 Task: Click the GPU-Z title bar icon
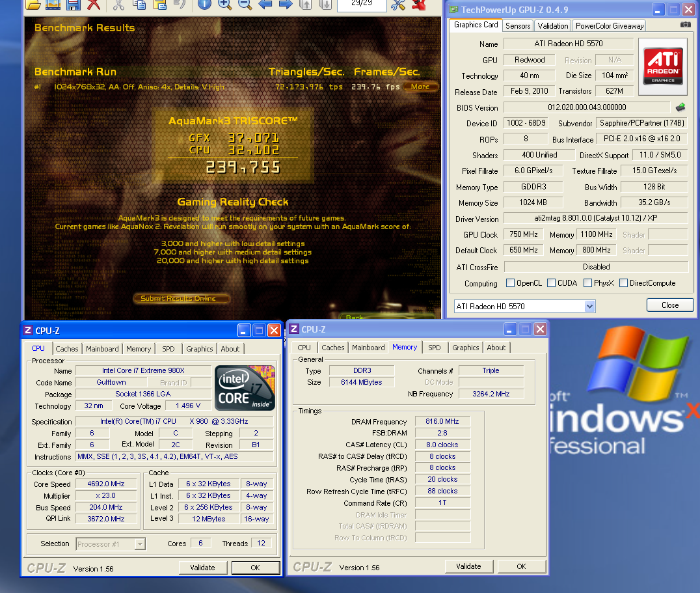[453, 9]
